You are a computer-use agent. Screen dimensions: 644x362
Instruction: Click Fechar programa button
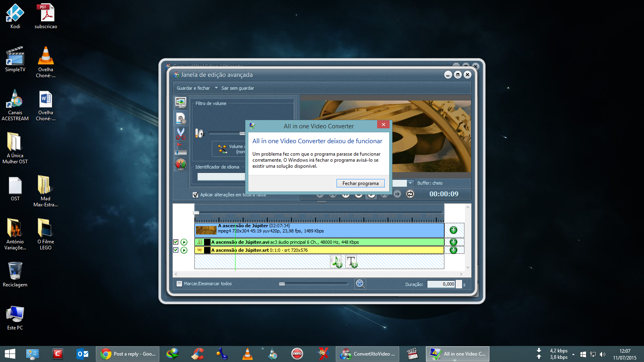(360, 183)
